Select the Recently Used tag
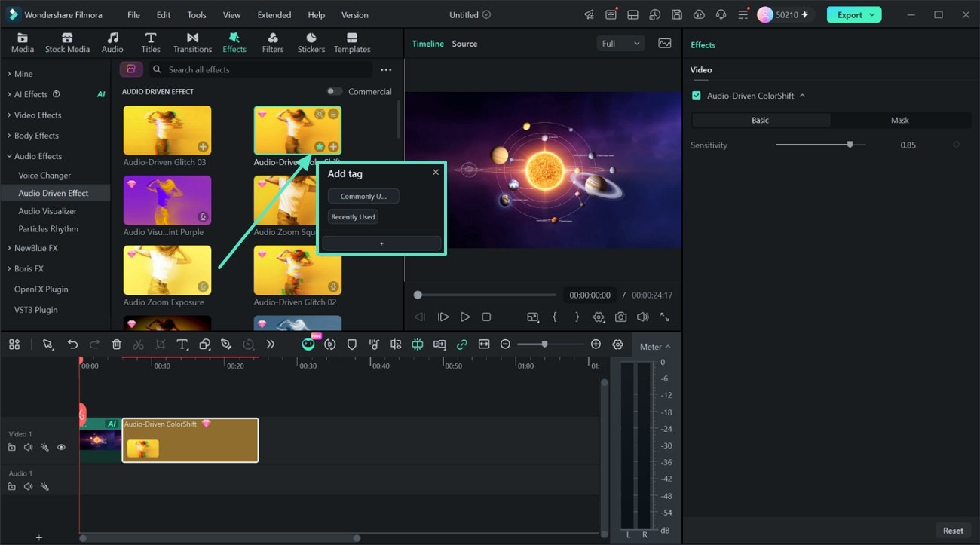 (x=353, y=217)
